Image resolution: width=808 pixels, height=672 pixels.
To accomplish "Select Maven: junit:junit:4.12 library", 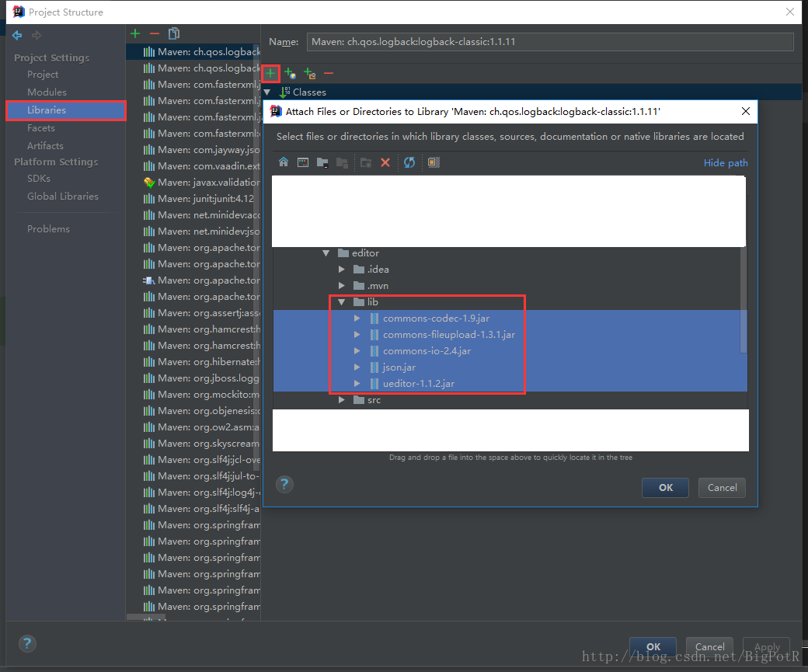I will click(193, 199).
